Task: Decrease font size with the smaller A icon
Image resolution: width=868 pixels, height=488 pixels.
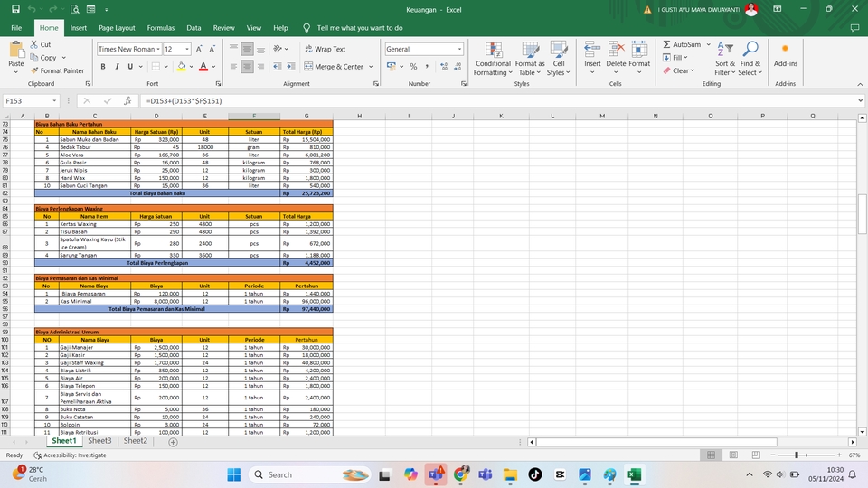Action: point(212,49)
